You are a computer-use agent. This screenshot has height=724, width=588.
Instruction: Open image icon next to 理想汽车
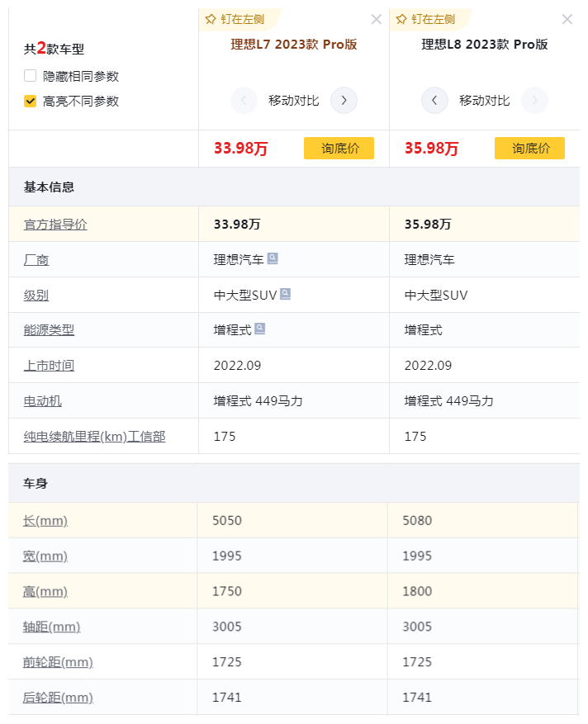273,258
